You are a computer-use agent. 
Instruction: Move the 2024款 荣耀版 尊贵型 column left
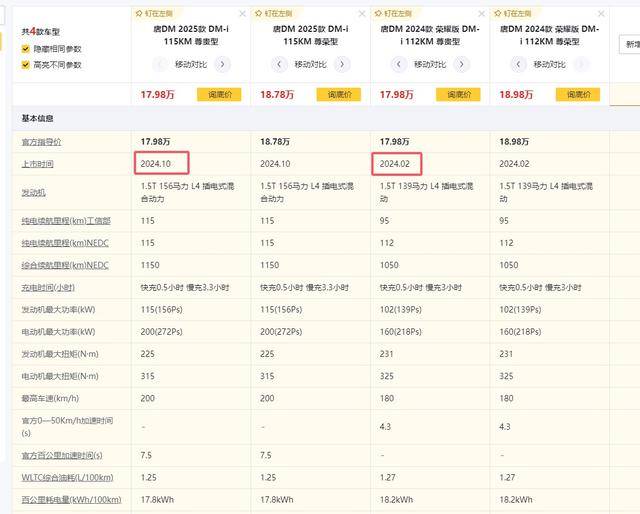(399, 64)
